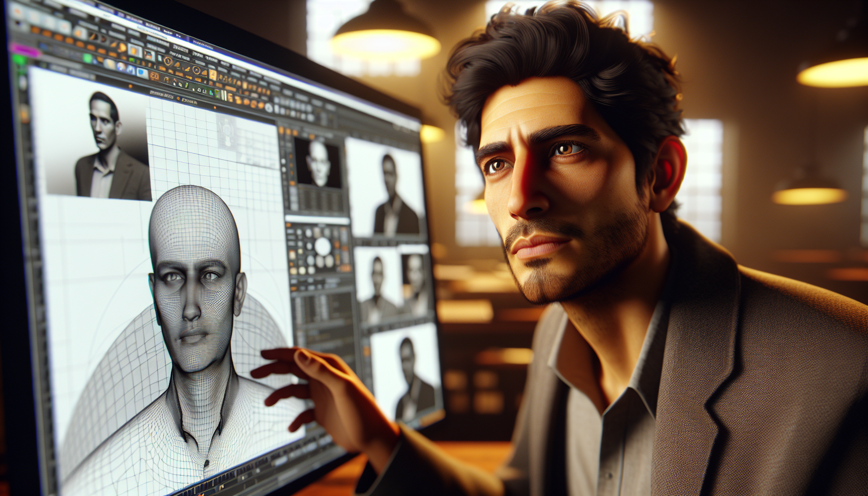Click the orange "20" icon in the toolbar
Image resolution: width=868 pixels, height=496 pixels.
[155, 76]
